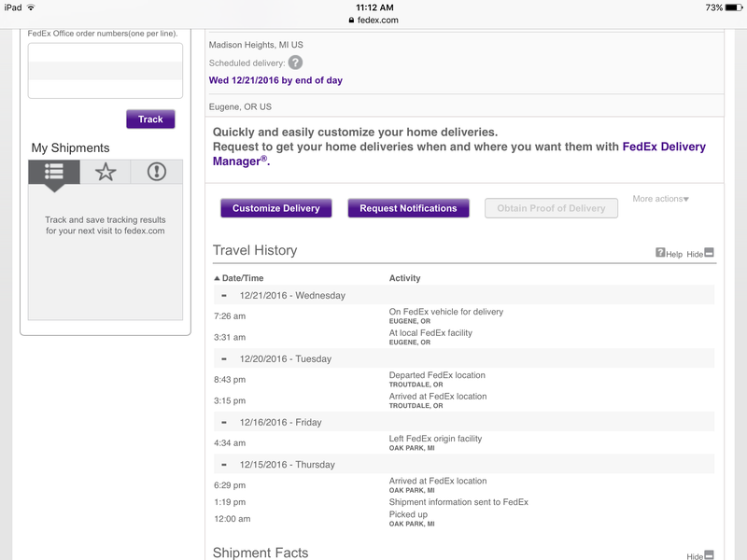
Task: Open Travel History Help
Action: [x=669, y=253]
